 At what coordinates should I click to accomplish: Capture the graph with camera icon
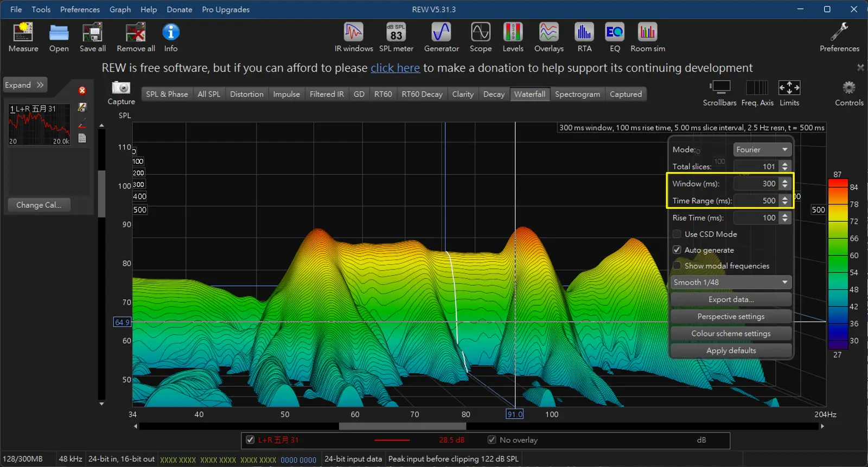(121, 87)
